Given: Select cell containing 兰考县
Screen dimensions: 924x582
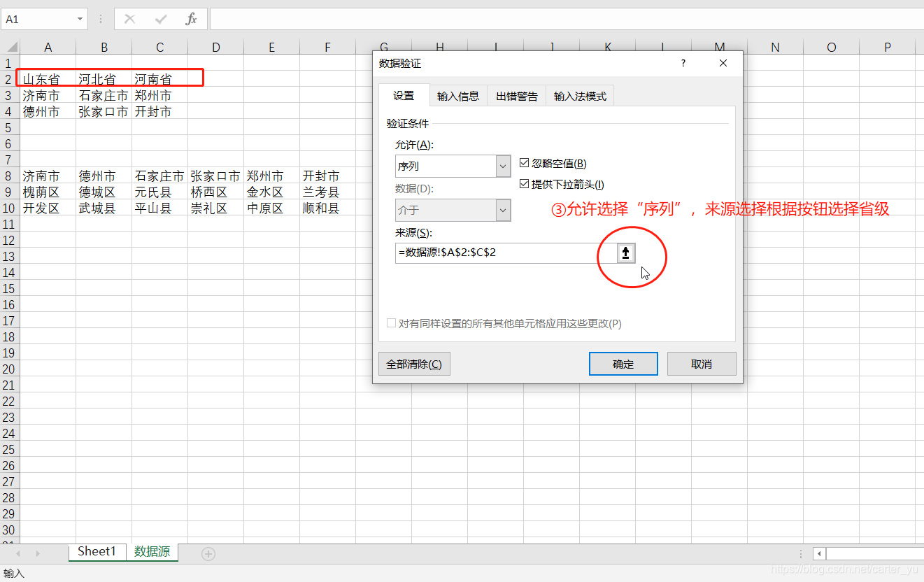Looking at the screenshot, I should pyautogui.click(x=327, y=192).
